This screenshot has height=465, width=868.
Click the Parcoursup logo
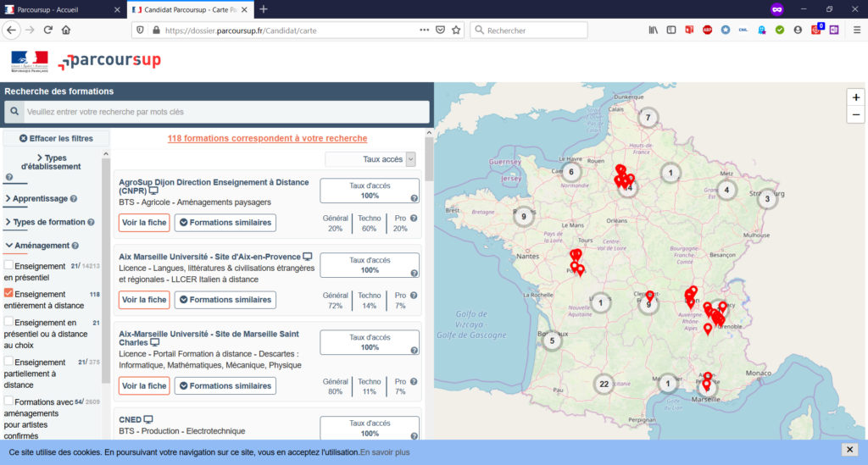tap(109, 61)
